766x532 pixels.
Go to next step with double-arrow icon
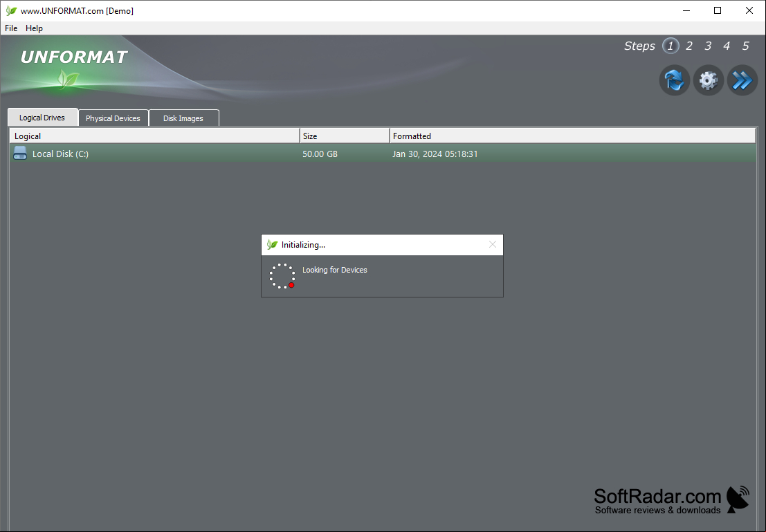[742, 80]
